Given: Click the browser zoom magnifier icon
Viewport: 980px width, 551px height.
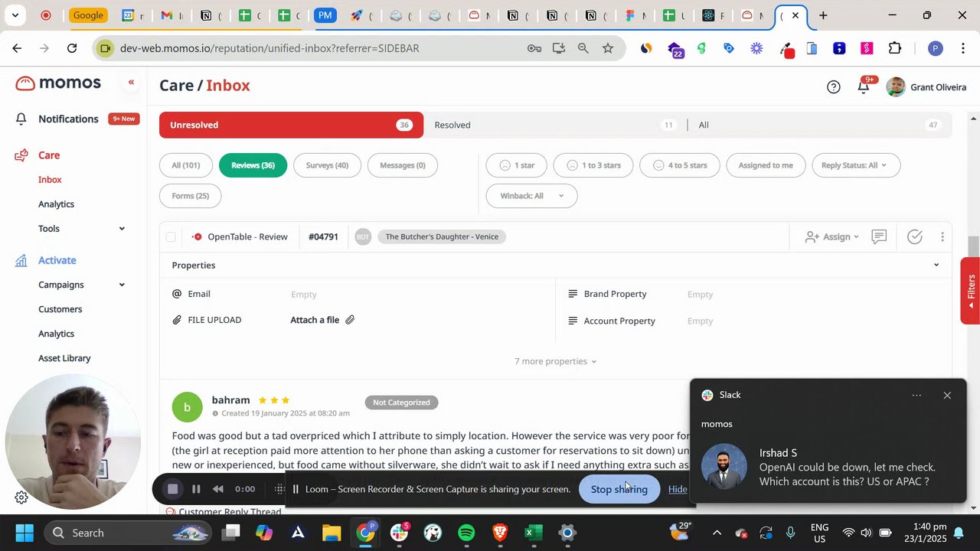Looking at the screenshot, I should pos(583,48).
